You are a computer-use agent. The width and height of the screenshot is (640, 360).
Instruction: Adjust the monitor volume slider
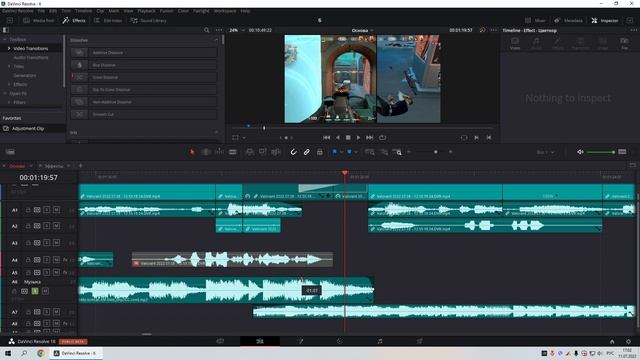(601, 152)
